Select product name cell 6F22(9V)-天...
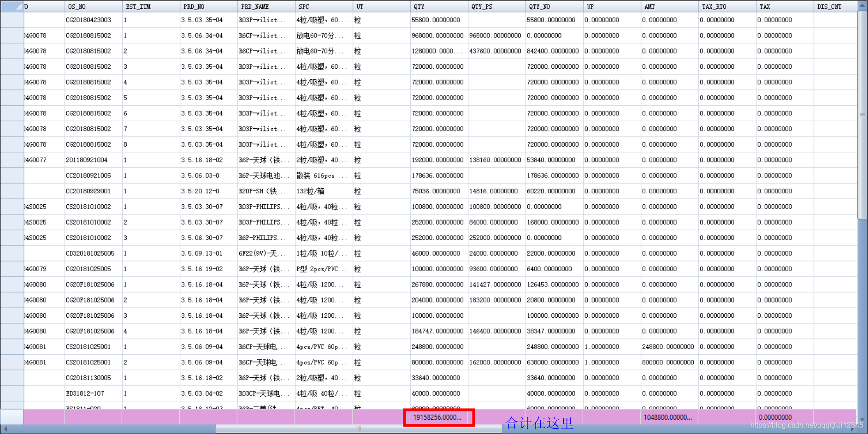 point(266,253)
